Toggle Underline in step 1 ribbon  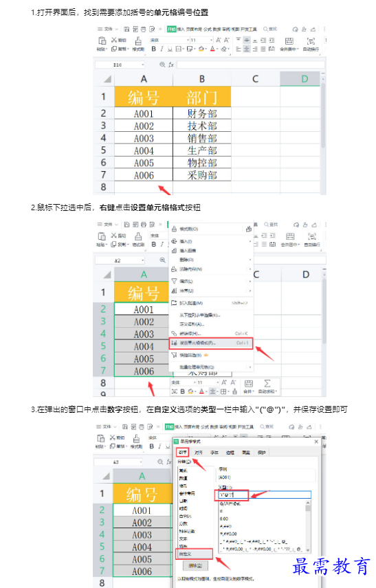pyautogui.click(x=170, y=49)
